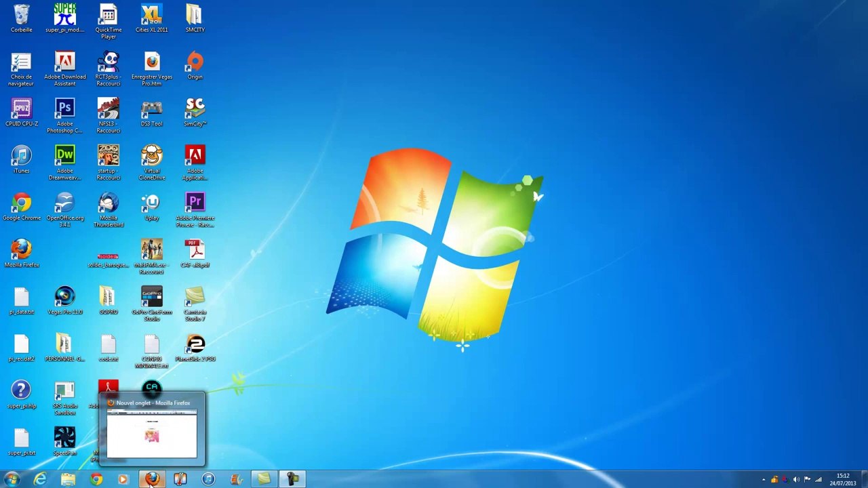Open the Corbeille recycle bin icon
This screenshot has height=488, width=868.
tap(21, 18)
